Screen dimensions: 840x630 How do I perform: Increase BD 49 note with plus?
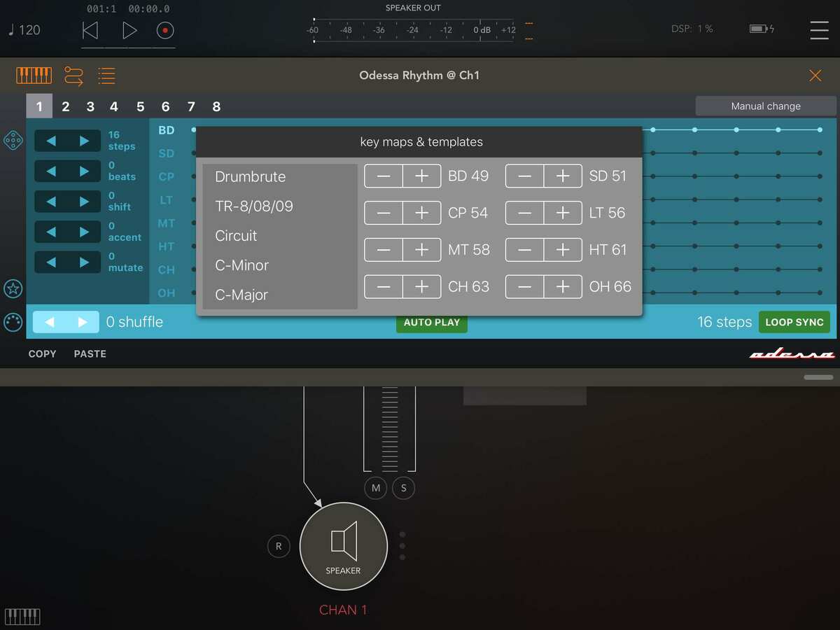pyautogui.click(x=422, y=176)
